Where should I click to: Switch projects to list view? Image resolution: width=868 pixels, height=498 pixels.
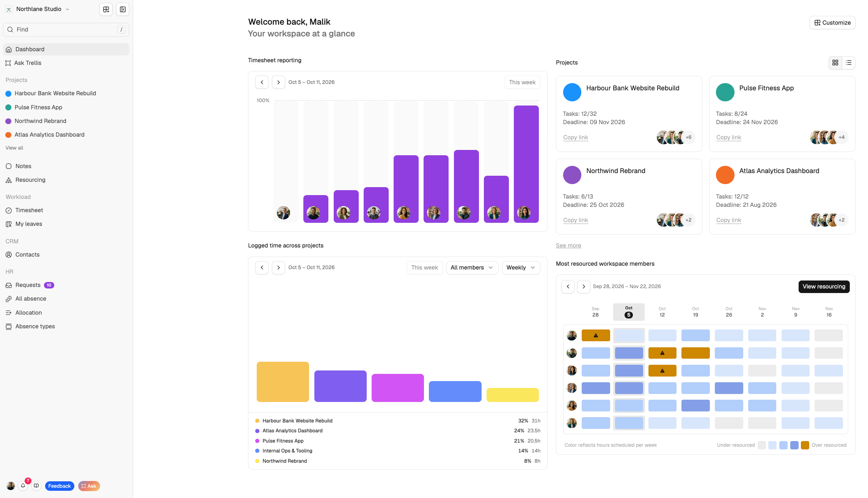(849, 63)
